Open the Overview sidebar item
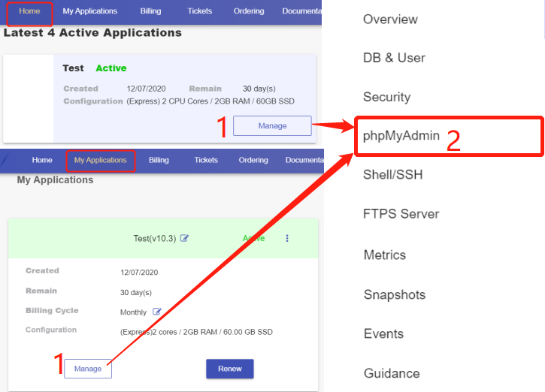This screenshot has width=545, height=392. [390, 19]
